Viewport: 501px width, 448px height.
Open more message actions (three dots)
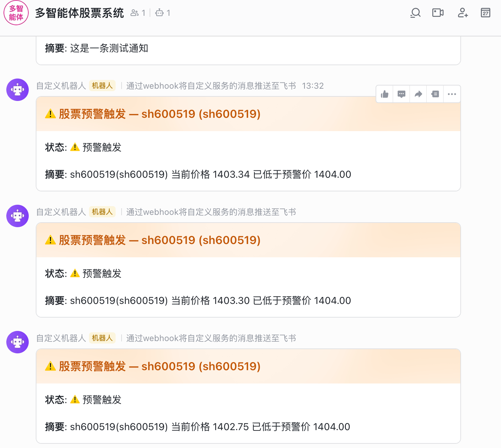[452, 94]
